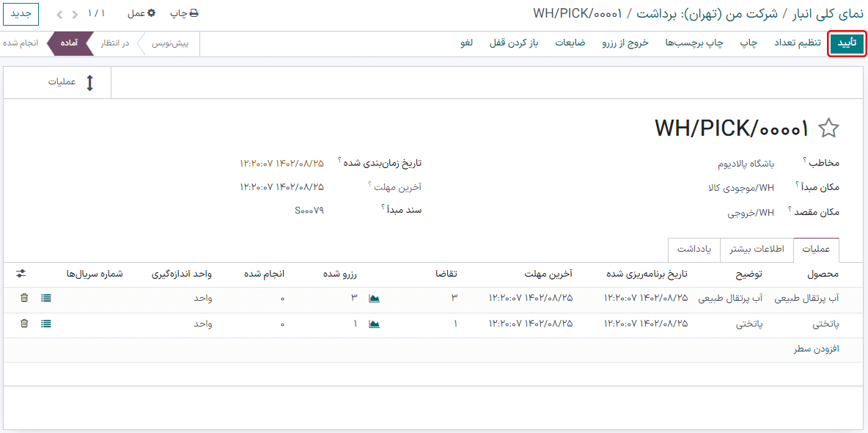Click product cell پاتختی

pos(826,324)
